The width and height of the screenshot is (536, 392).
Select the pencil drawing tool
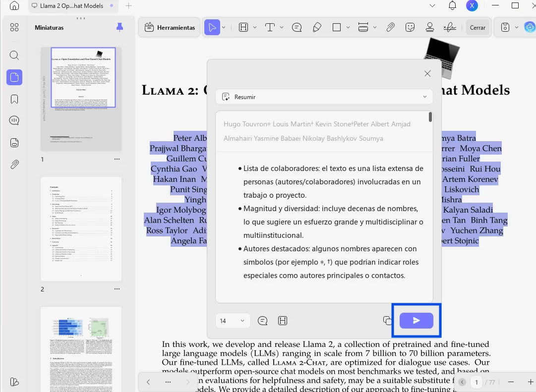click(x=317, y=27)
